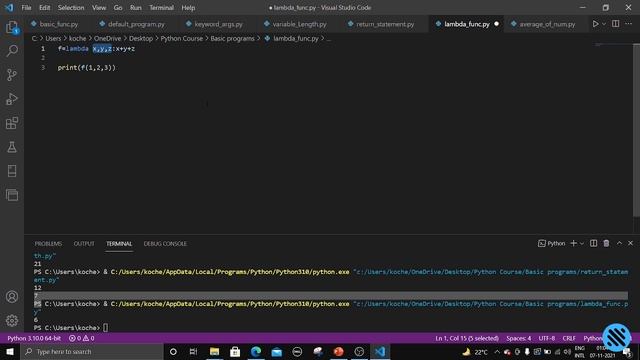Open Mail app from taskbar
This screenshot has height=360, width=640.
[277, 351]
